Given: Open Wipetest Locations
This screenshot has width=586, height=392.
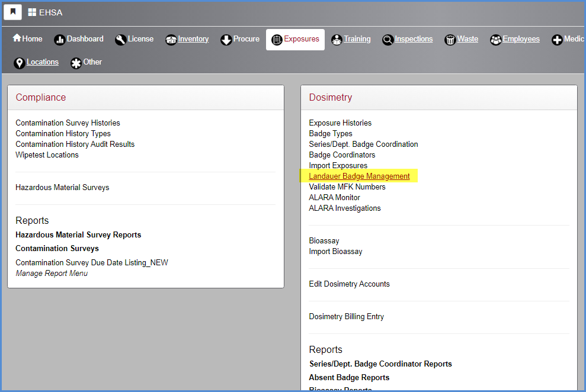Looking at the screenshot, I should pos(47,155).
